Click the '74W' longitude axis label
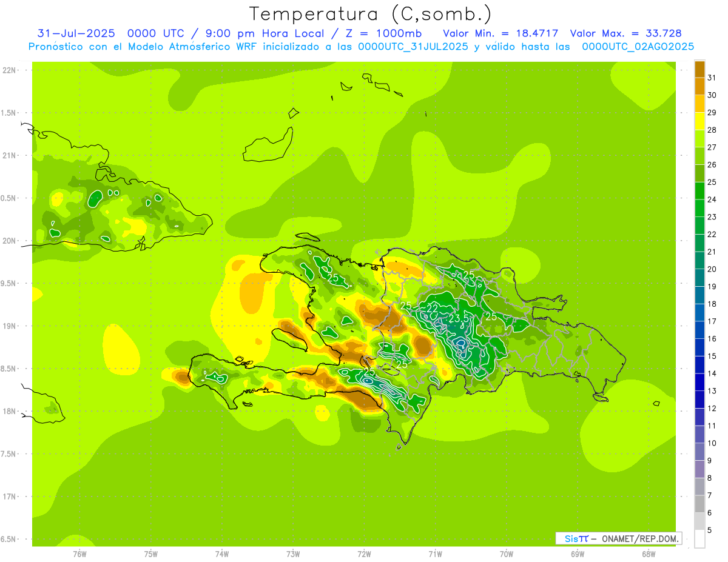This screenshot has height=562, width=728. 222,554
